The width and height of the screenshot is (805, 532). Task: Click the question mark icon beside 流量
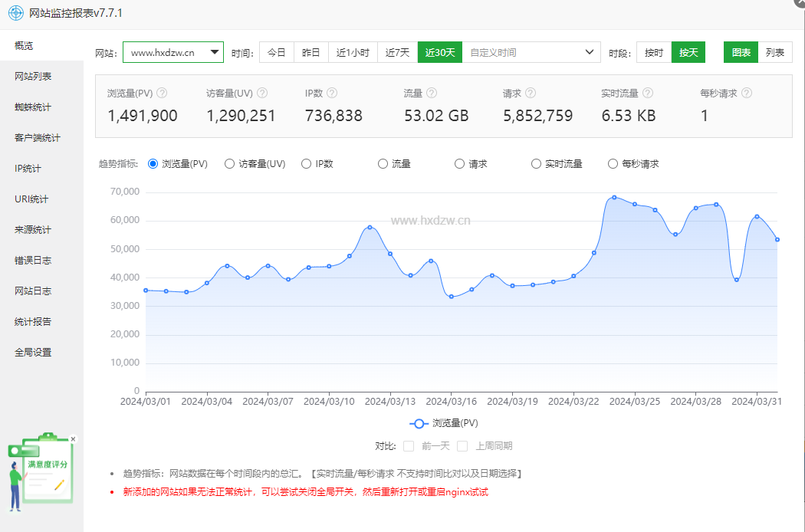[432, 93]
